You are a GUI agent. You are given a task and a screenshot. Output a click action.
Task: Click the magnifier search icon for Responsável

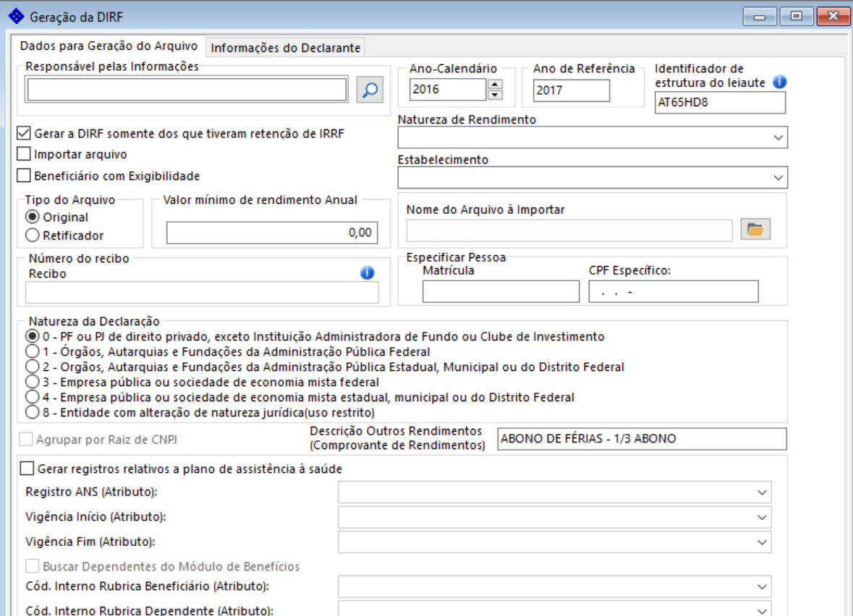(370, 90)
